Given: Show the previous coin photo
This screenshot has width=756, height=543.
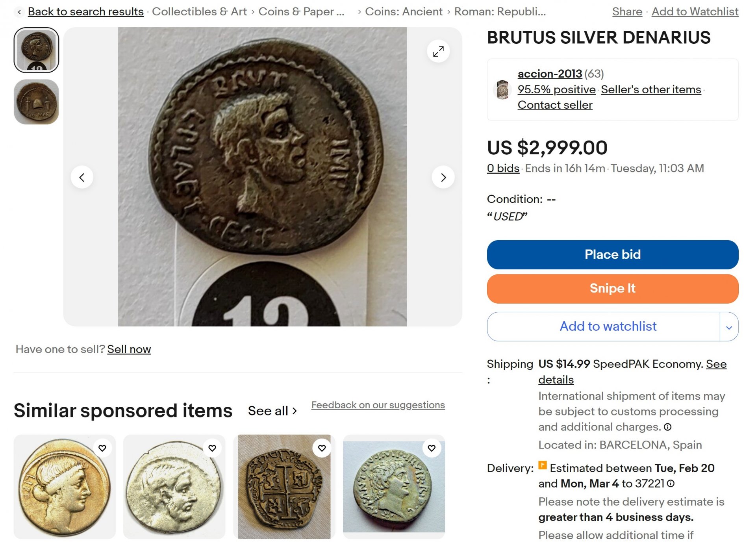Looking at the screenshot, I should [82, 177].
